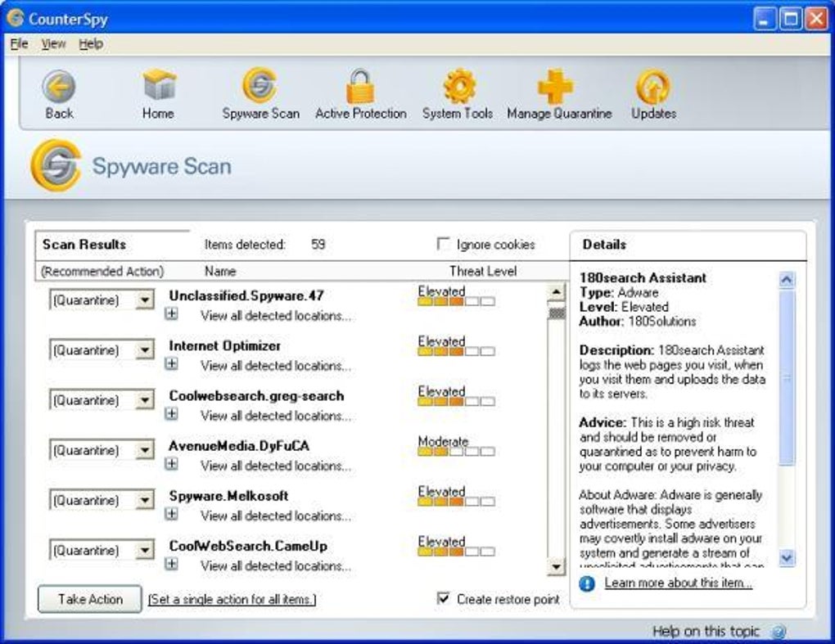Start Spyware Scan from the toolbar

[x=260, y=85]
